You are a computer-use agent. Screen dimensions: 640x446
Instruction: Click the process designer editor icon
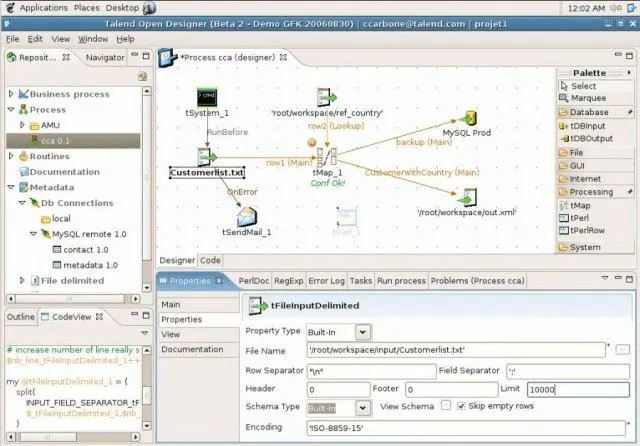168,58
